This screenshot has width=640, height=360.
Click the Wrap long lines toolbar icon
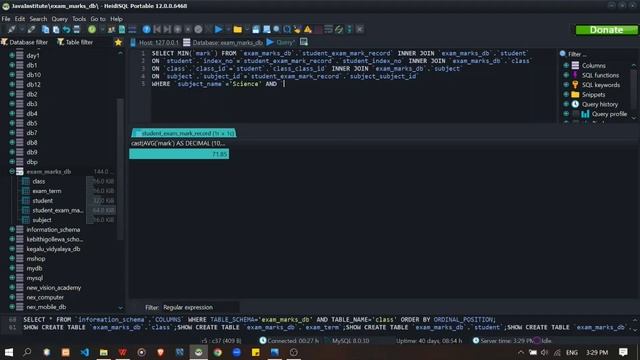(x=328, y=29)
